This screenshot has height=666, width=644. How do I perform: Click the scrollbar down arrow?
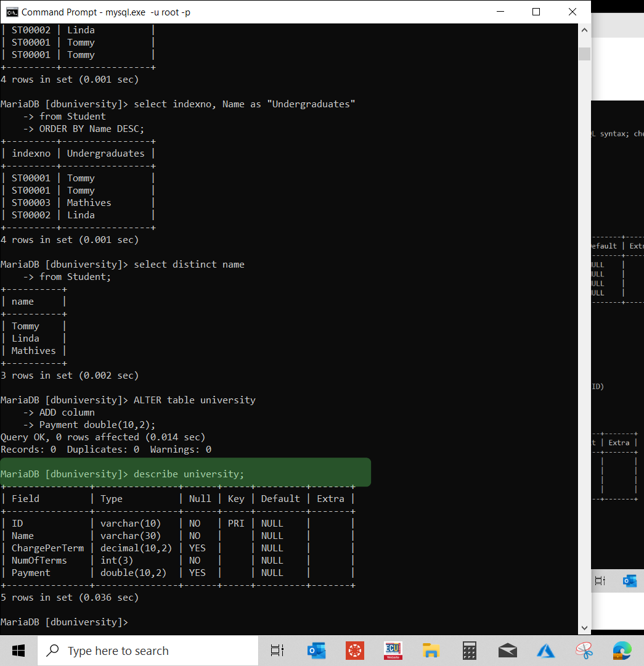pyautogui.click(x=584, y=627)
